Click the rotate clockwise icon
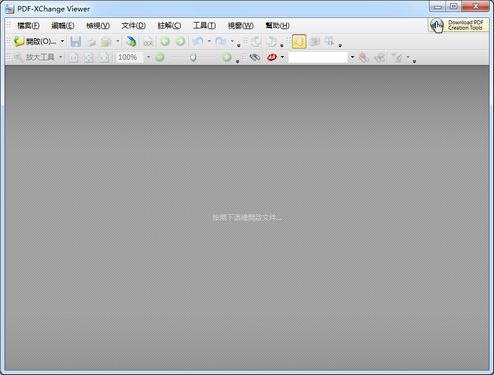Screen dimensions: 494x375 (272, 42)
